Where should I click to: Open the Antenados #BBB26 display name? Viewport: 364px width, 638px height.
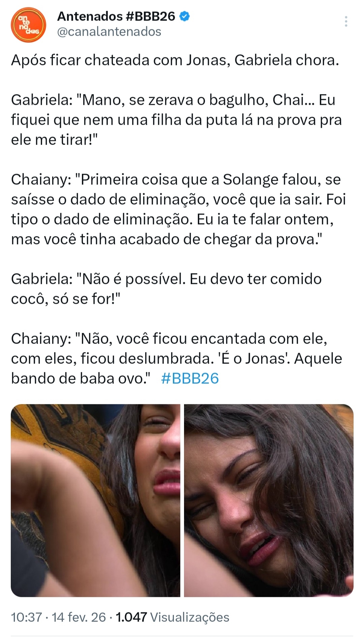[x=116, y=16]
